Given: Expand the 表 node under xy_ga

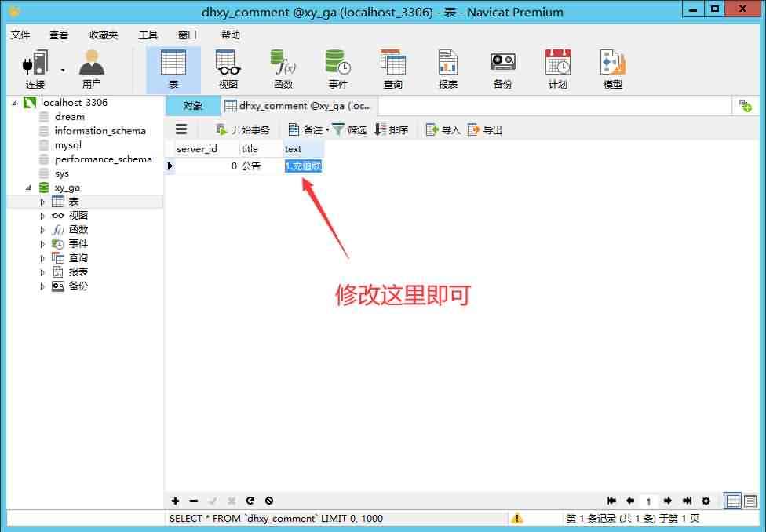Looking at the screenshot, I should pos(42,202).
